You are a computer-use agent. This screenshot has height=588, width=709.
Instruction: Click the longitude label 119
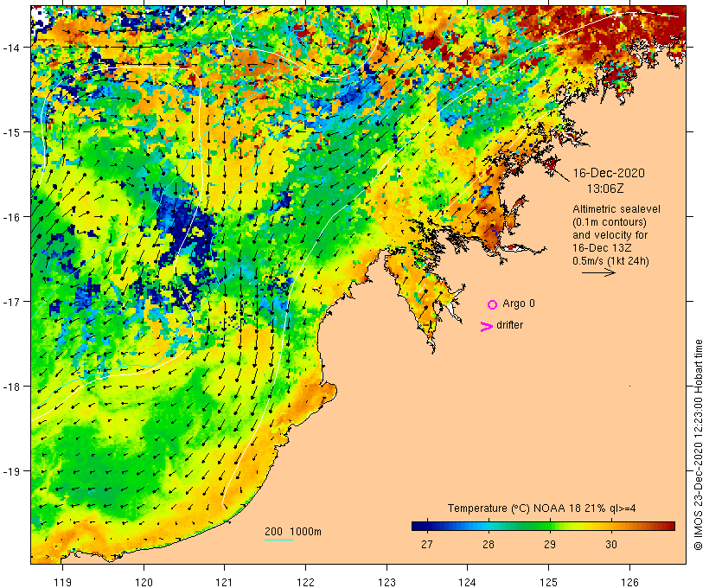62,582
